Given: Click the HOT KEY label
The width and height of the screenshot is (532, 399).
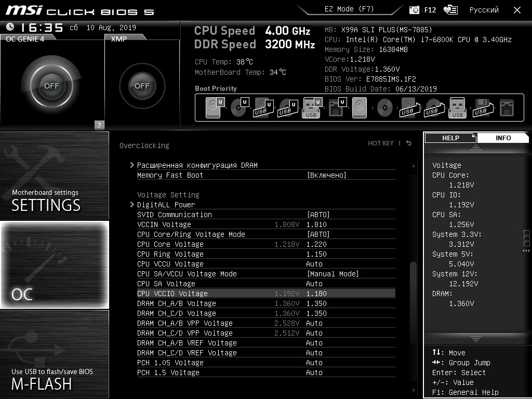Looking at the screenshot, I should pyautogui.click(x=381, y=143).
